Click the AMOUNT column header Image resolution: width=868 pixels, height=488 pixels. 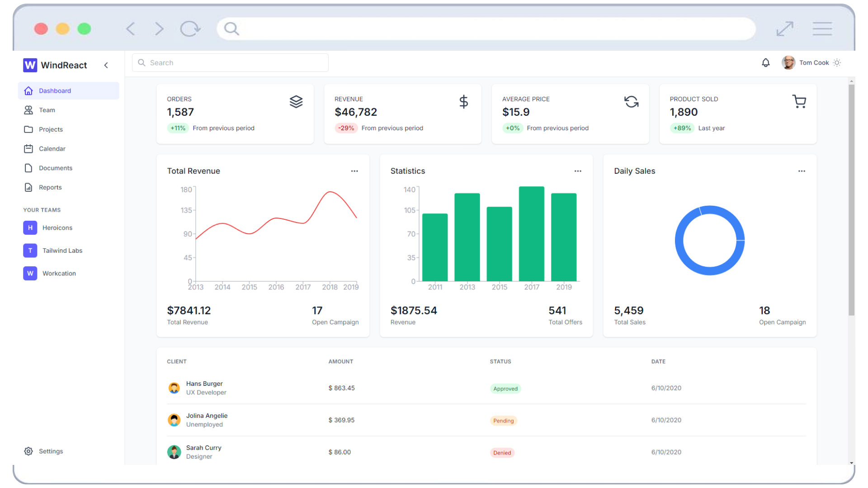point(341,361)
